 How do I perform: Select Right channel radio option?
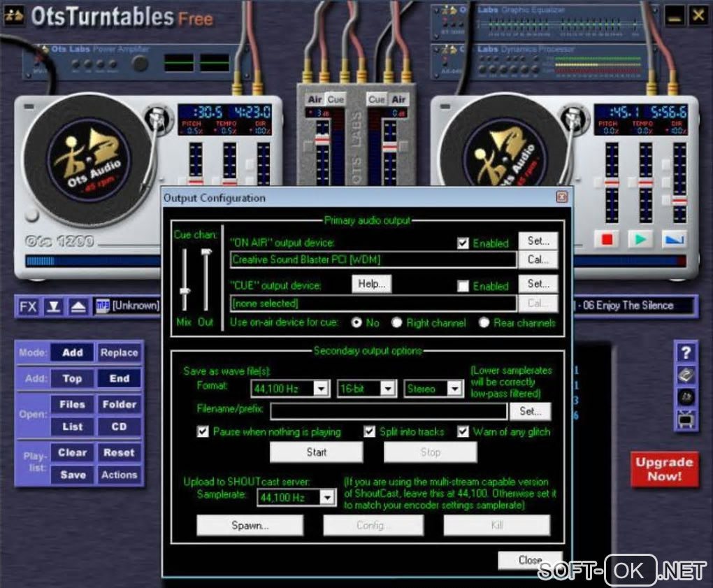coord(396,322)
